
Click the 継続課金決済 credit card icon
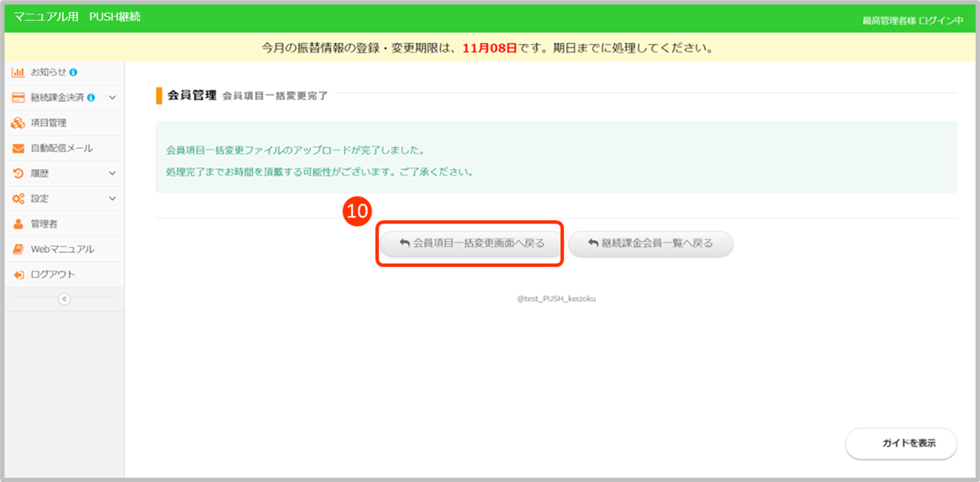[x=18, y=98]
